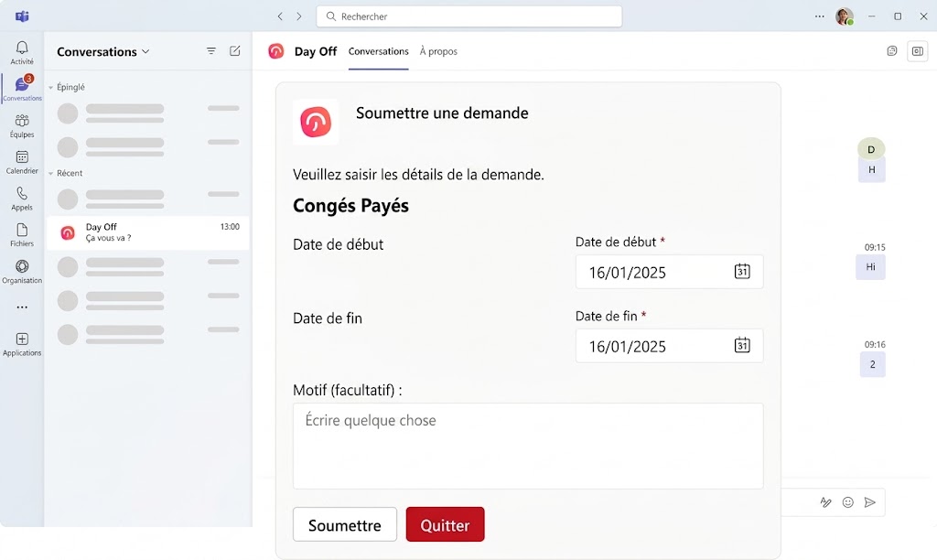Click the "Hi" message bubble
Image resolution: width=937 pixels, height=560 pixels.
pos(871,267)
